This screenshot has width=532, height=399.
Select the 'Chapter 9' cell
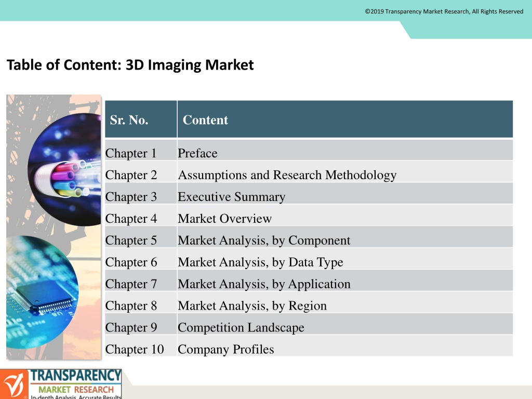pos(141,324)
